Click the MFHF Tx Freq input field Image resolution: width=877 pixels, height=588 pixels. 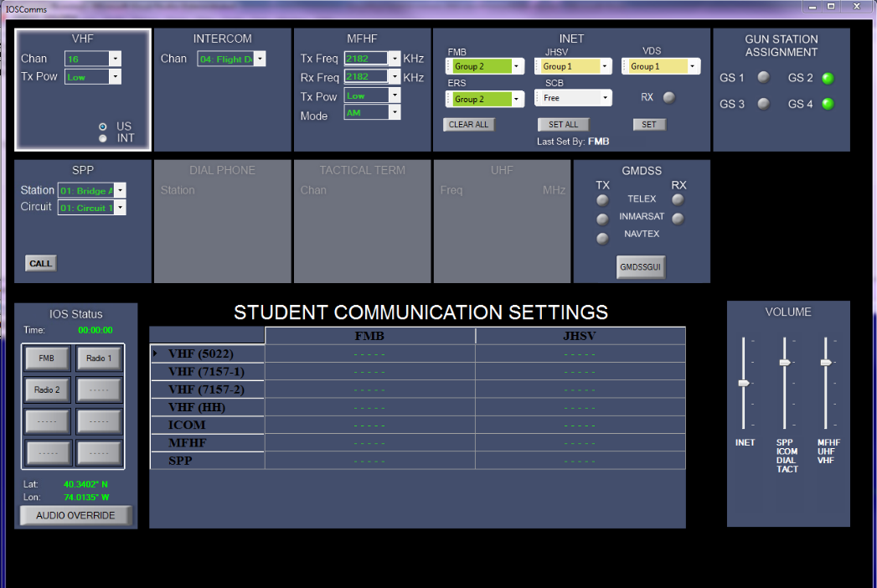click(x=366, y=59)
